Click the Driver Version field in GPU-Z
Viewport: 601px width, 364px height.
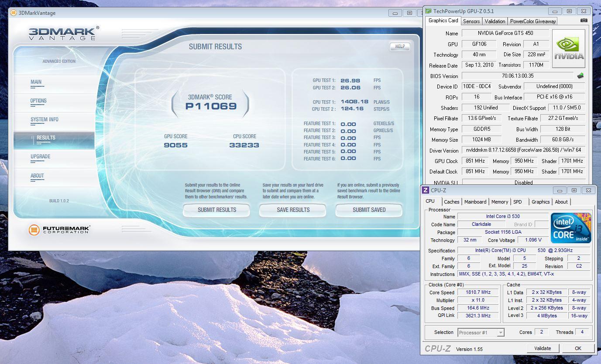523,150
